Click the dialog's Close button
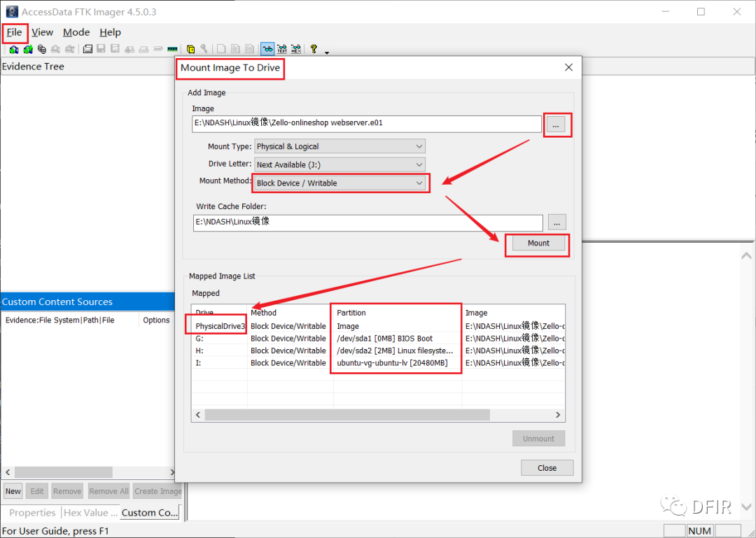The image size is (756, 538). point(547,467)
